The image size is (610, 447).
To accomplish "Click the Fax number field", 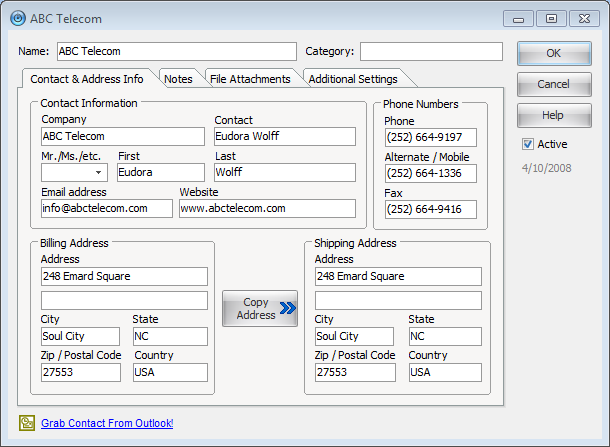I will coord(430,209).
